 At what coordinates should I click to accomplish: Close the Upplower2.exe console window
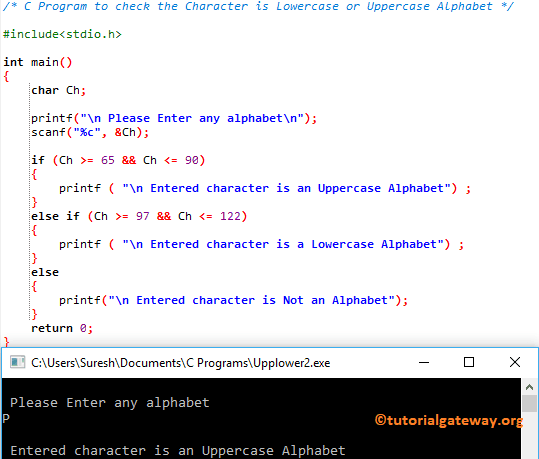click(515, 362)
